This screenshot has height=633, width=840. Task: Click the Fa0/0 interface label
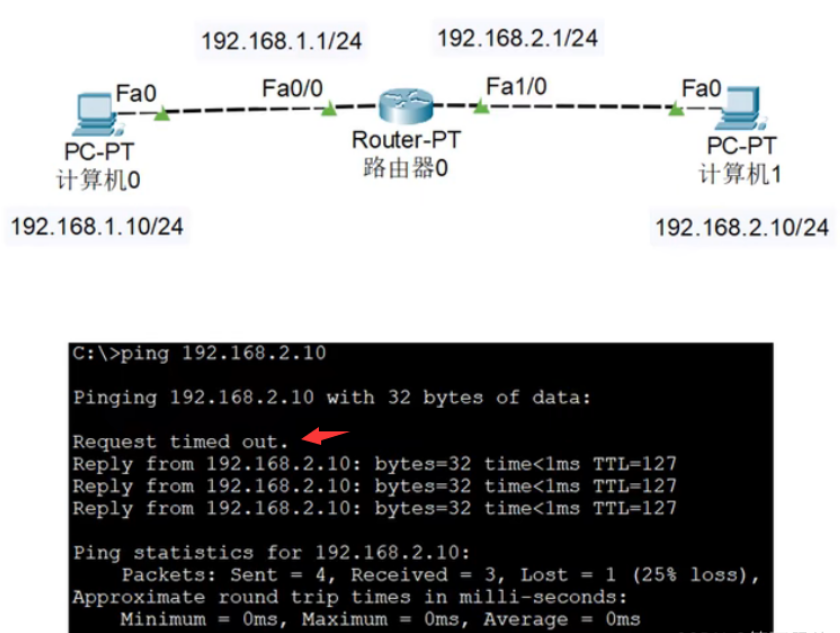tap(292, 89)
